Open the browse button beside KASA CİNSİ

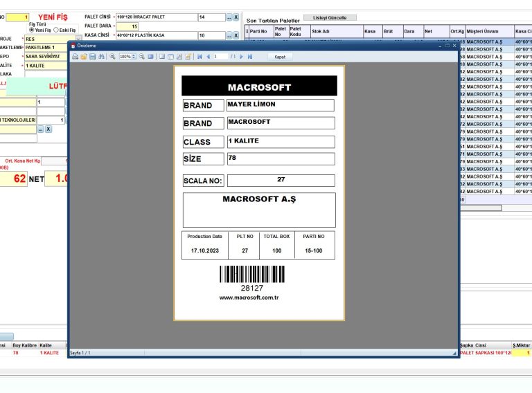pos(229,35)
